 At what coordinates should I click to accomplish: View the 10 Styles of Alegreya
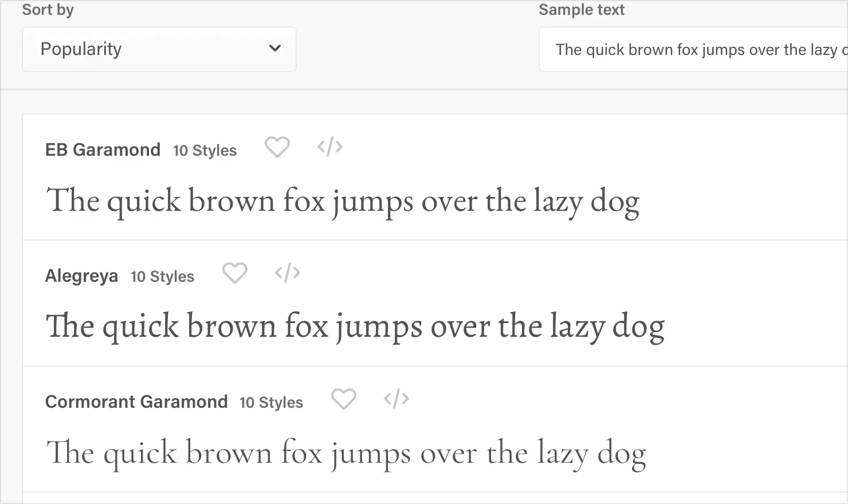click(162, 277)
